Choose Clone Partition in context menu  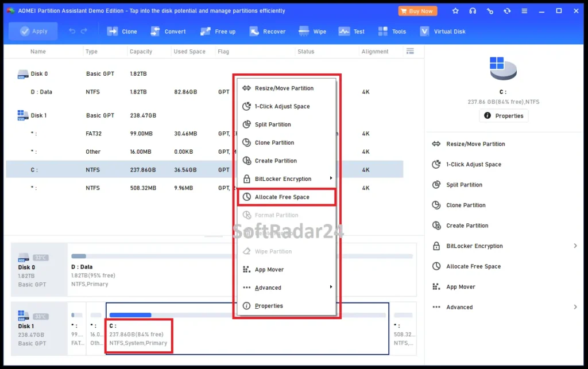click(x=287, y=143)
